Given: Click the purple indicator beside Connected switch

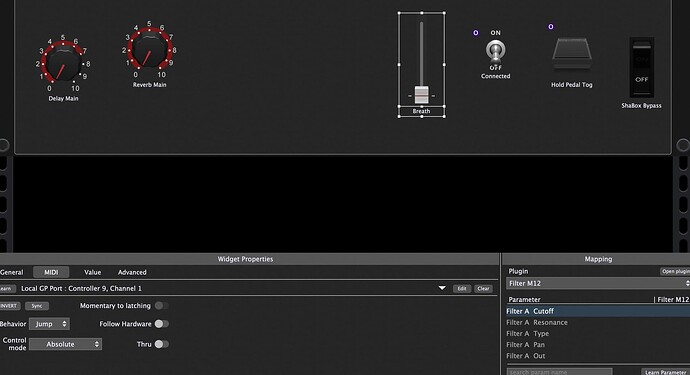Looking at the screenshot, I should coord(476,33).
